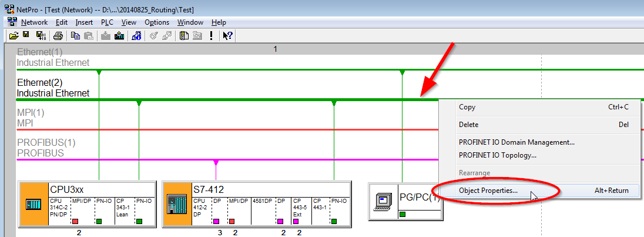
Task: Click the Upload station toolbar icon
Action: (x=119, y=36)
